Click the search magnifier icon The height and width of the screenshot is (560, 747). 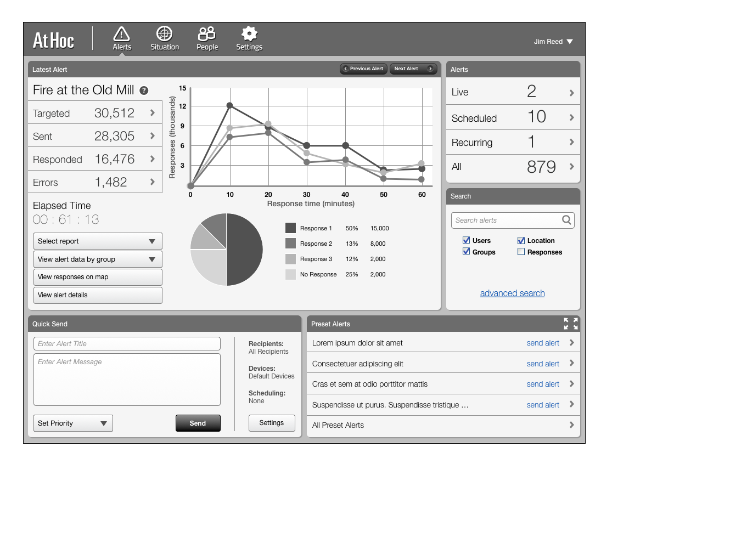coord(566,220)
